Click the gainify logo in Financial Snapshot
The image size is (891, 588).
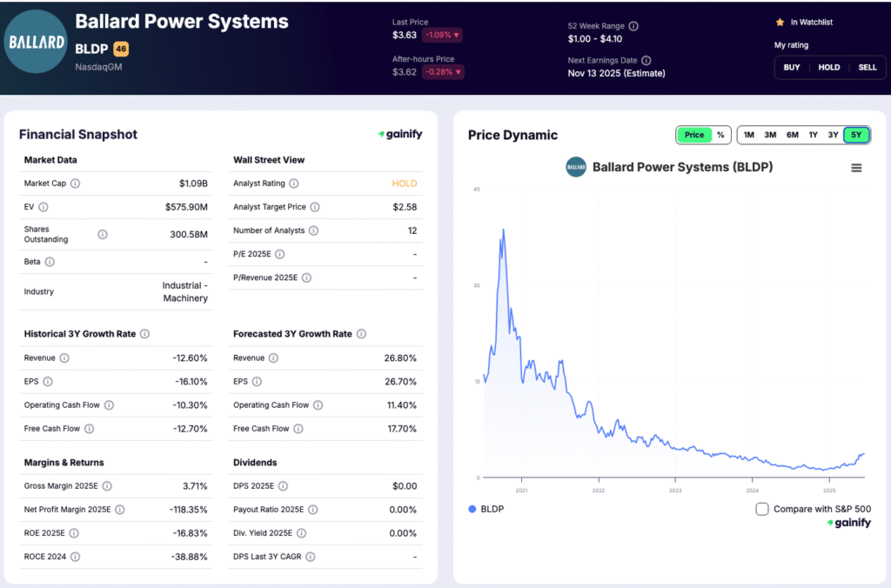(401, 135)
